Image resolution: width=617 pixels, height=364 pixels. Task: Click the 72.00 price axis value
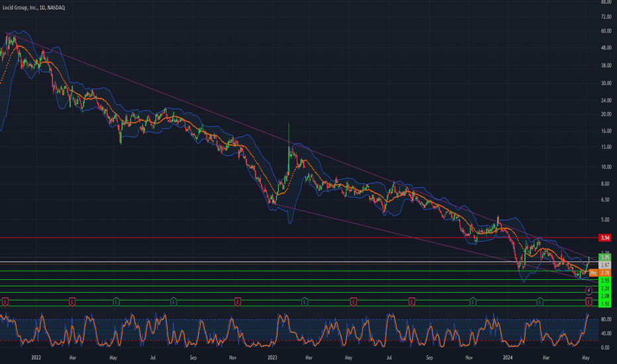(x=606, y=17)
